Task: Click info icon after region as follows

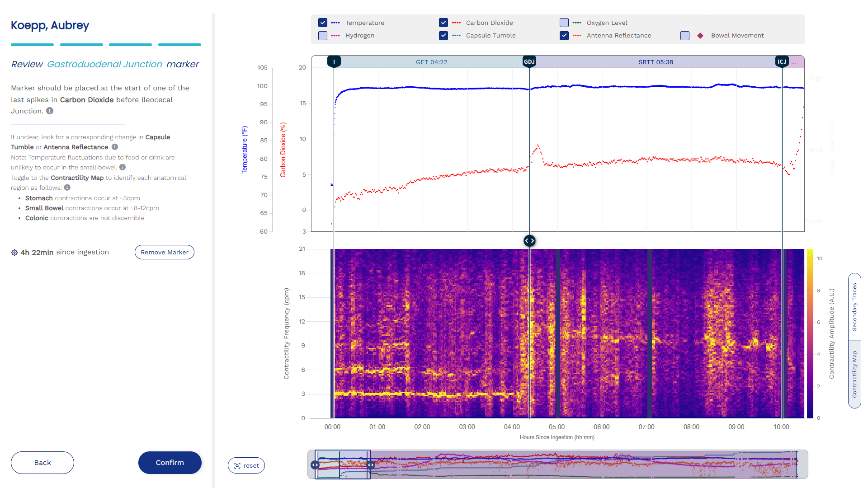Action: [x=67, y=188]
